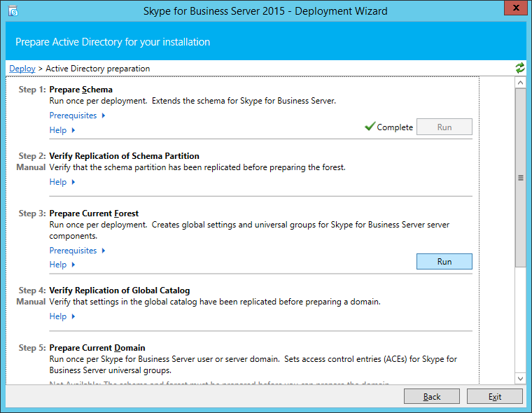Select the Verify Replication of Schema Partition title
This screenshot has height=413, width=532.
click(124, 156)
